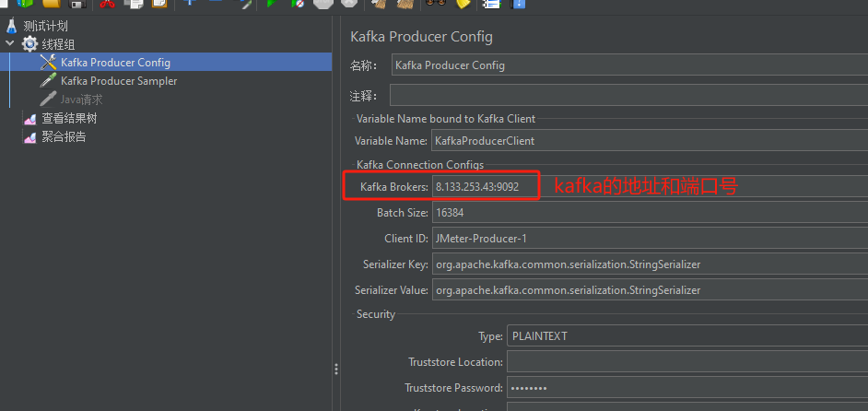Click the flask icon beside 测试计划
Screen dimensions: 868x411
[x=12, y=26]
